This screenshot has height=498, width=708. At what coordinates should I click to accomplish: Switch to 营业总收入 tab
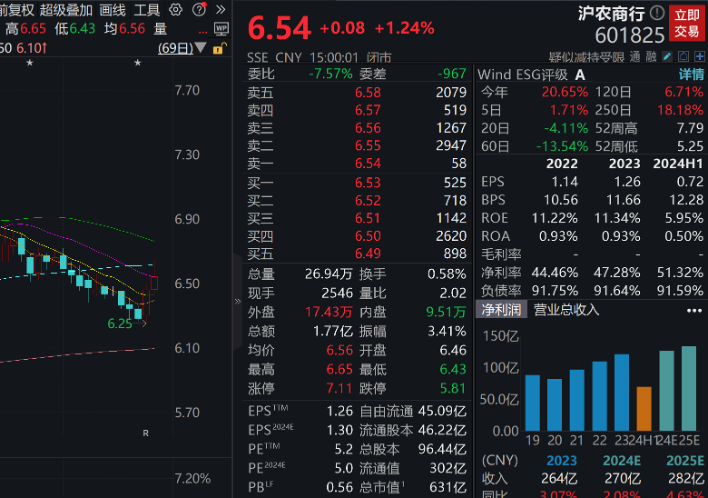(566, 310)
